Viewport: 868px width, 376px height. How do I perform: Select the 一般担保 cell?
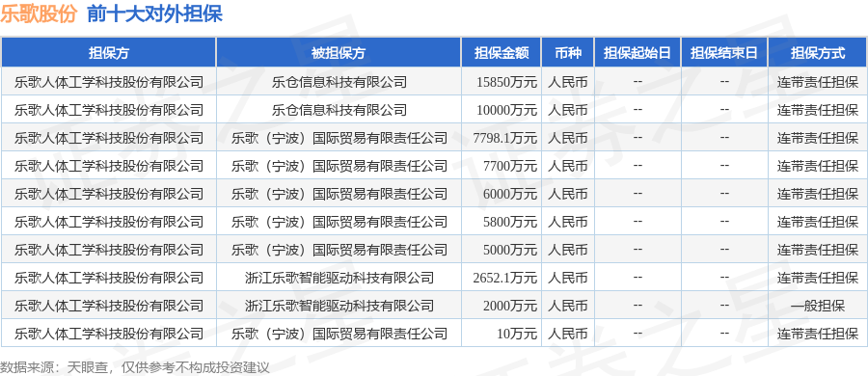tap(818, 306)
